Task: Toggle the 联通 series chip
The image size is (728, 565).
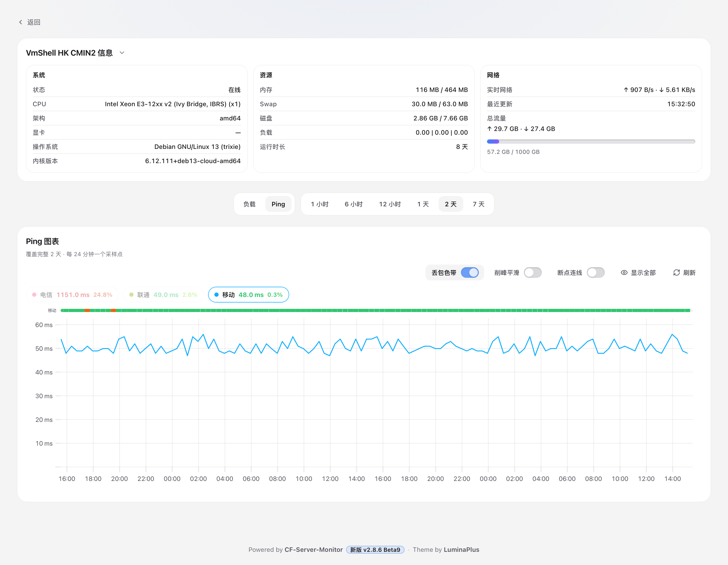Action: pos(163,295)
